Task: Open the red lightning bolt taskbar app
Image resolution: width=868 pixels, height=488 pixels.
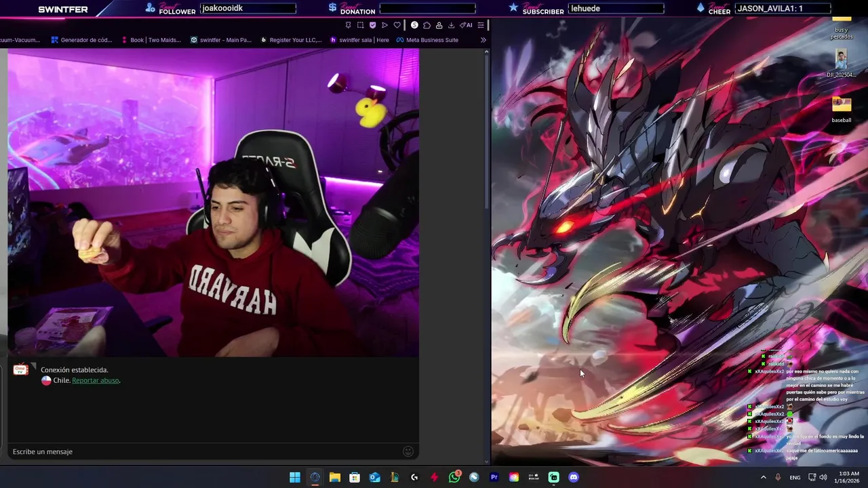Action: click(x=434, y=477)
